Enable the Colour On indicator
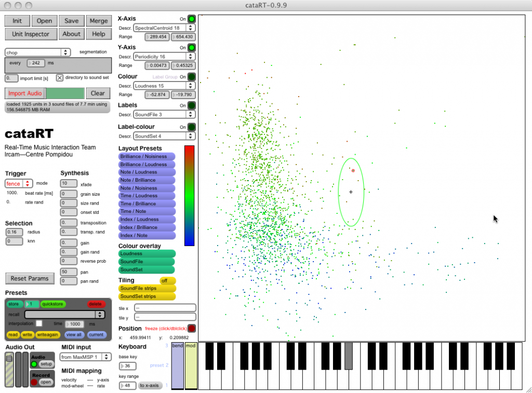The height and width of the screenshot is (393, 532). [191, 77]
